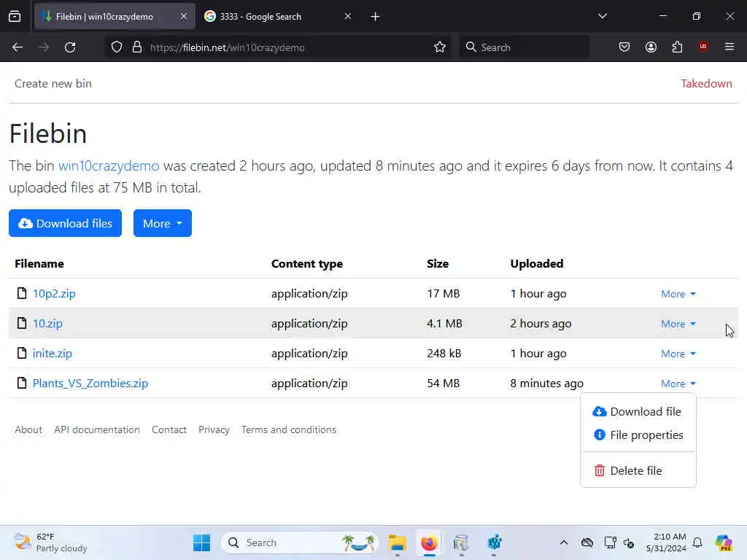Screen dimensions: 747x560
Task: Save the page to Pocket
Action: 624,47
